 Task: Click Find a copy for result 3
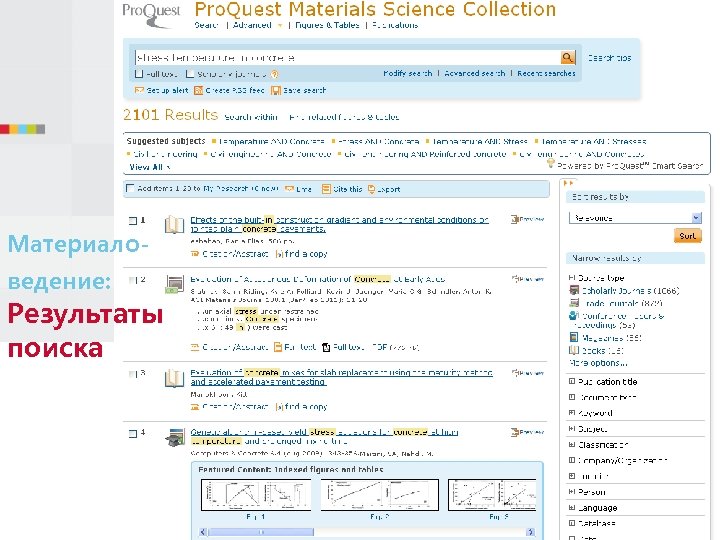306,406
